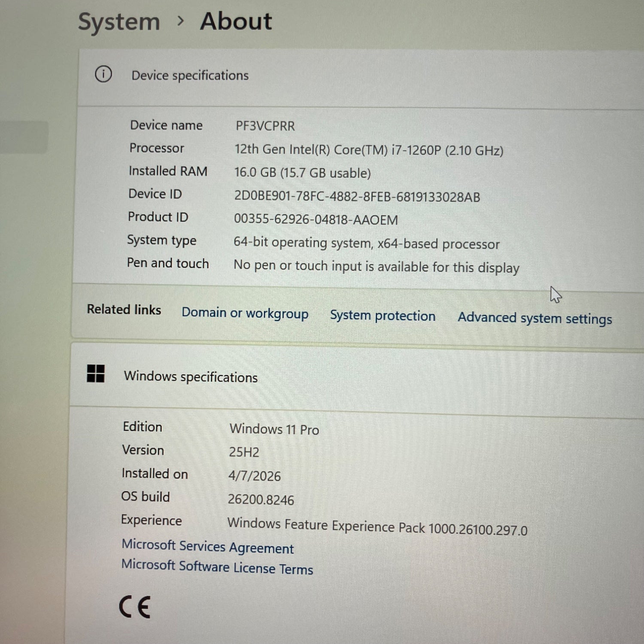The height and width of the screenshot is (644, 644).
Task: Select device name value PF3VCPRR
Action: [x=265, y=126]
